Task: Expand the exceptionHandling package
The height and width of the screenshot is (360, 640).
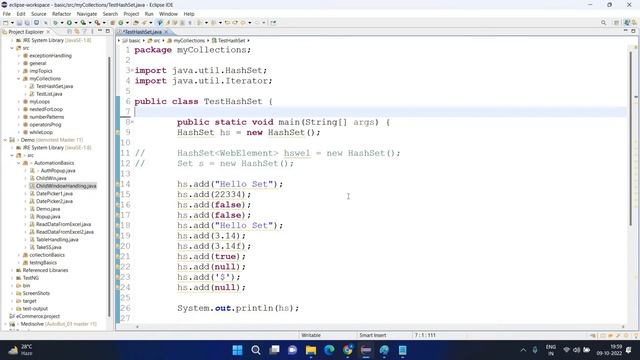Action: click(x=18, y=56)
